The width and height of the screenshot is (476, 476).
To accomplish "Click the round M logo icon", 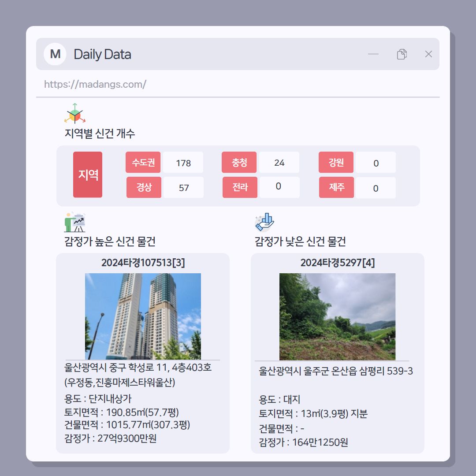I will tap(55, 54).
